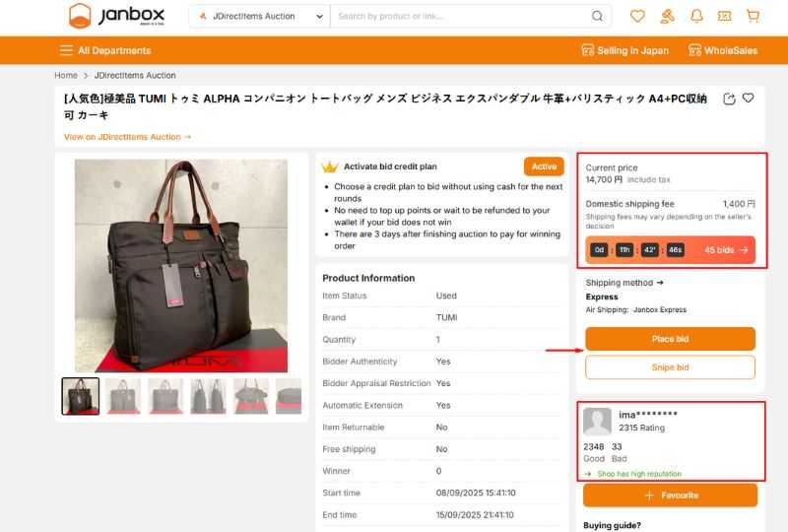Viewport: 788px width, 532px height.
Task: Click the Item Status value Used
Action: [446, 296]
